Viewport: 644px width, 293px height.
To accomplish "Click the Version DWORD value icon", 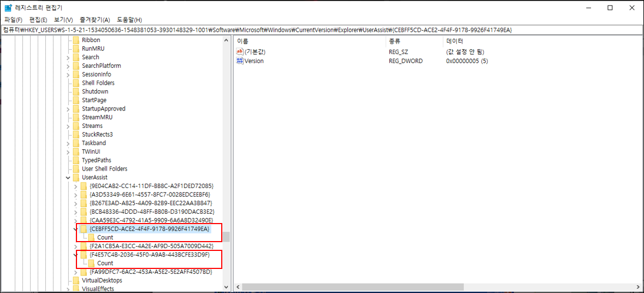I will (240, 61).
